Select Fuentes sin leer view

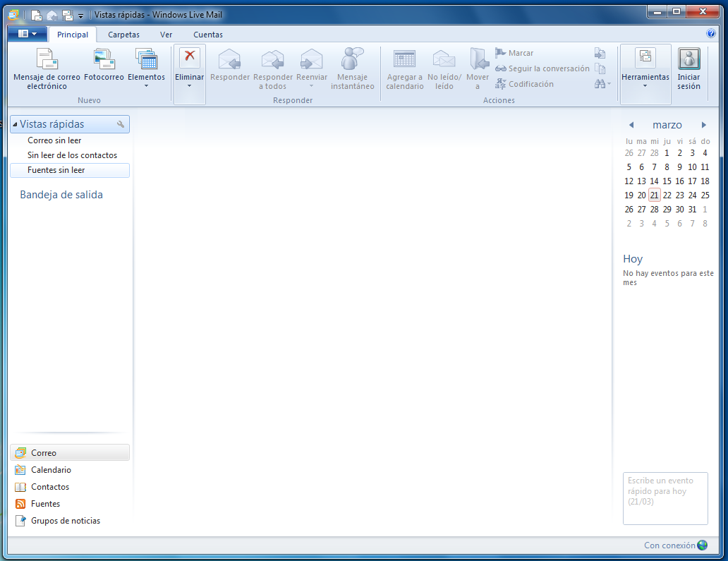click(x=70, y=170)
